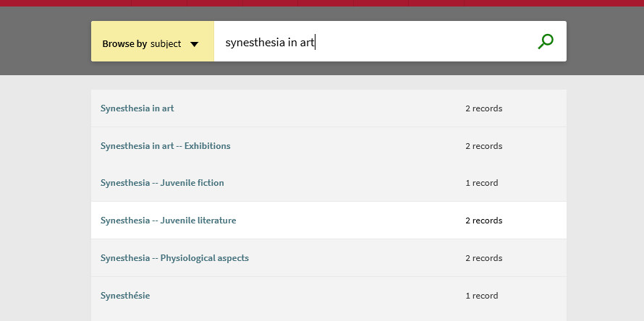The image size is (644, 321).
Task: Click 2 records count for Exhibitions row
Action: (x=484, y=146)
